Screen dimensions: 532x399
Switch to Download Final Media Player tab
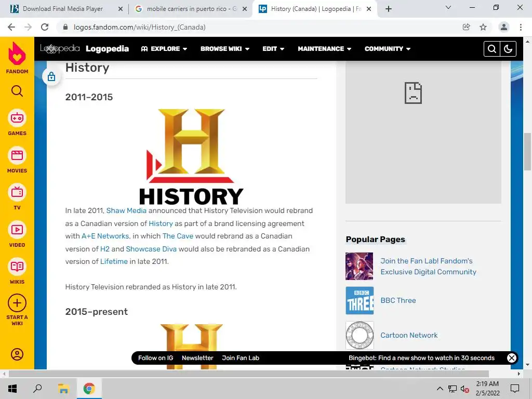pos(63,9)
